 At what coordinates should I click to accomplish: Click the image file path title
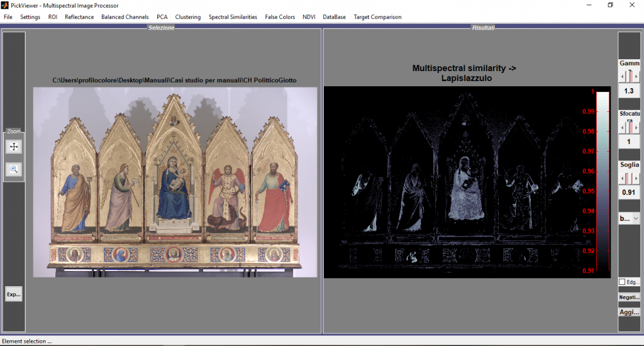coord(174,80)
